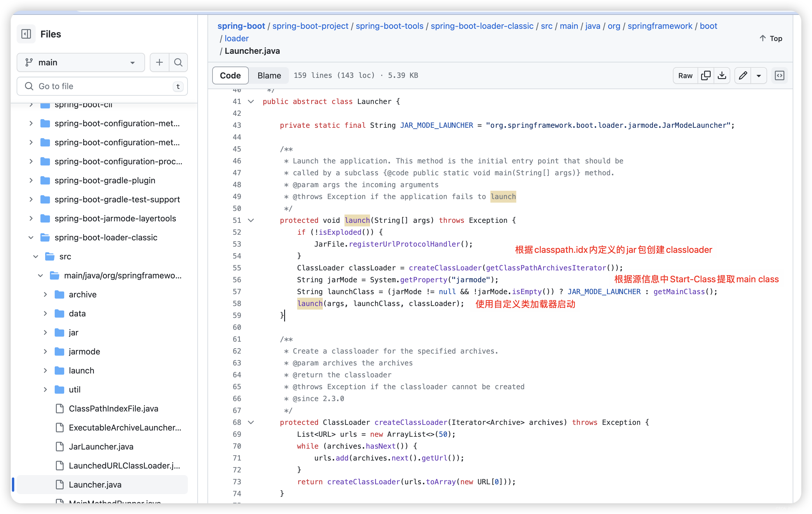
Task: Click the plus add file icon
Action: [x=159, y=62]
